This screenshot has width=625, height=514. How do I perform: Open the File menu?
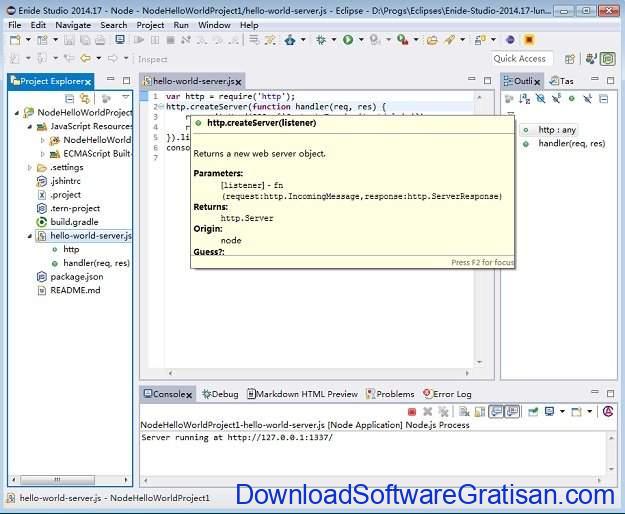[x=15, y=25]
